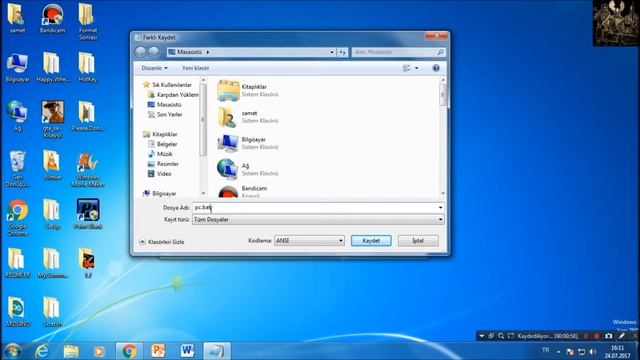Click the Ara Masaüstü search box

point(398,52)
